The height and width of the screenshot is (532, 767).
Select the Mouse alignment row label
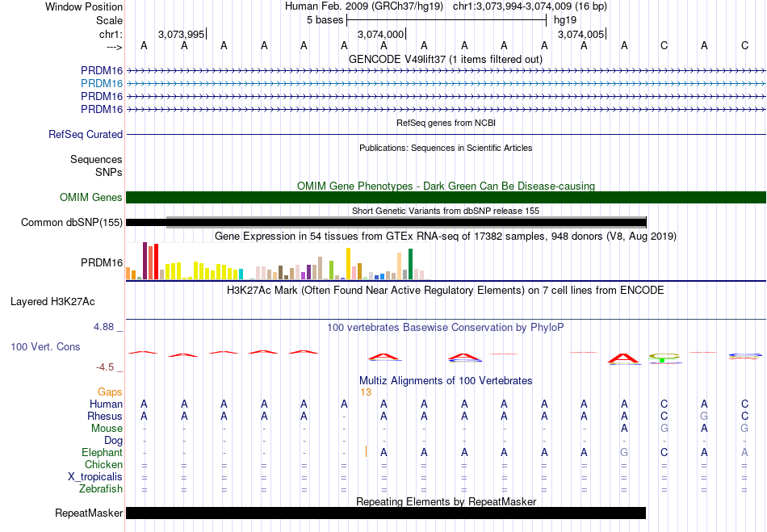(x=107, y=429)
